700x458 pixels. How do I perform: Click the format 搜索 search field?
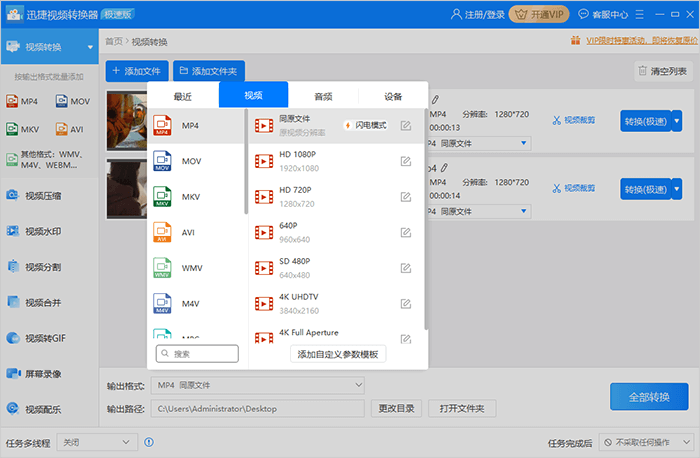click(197, 354)
